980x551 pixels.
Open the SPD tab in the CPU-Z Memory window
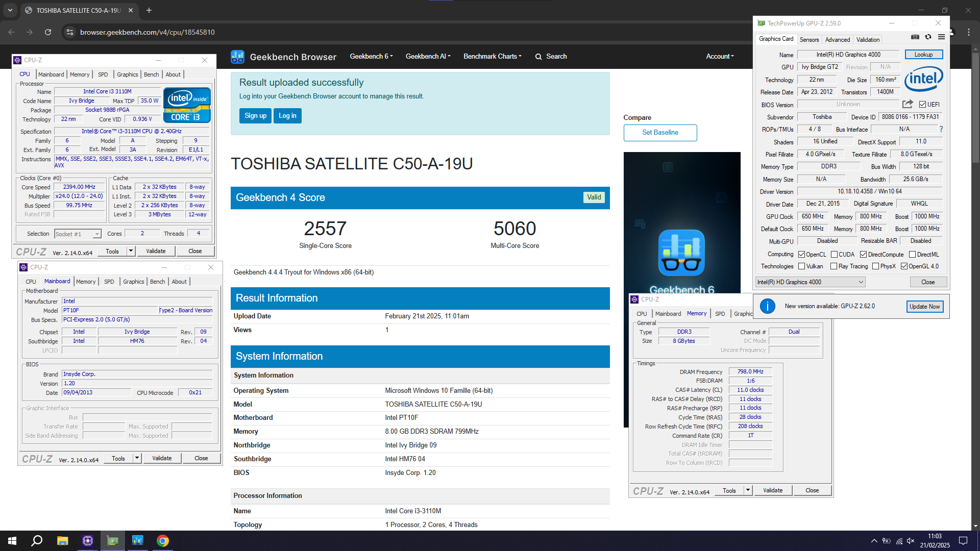(720, 314)
